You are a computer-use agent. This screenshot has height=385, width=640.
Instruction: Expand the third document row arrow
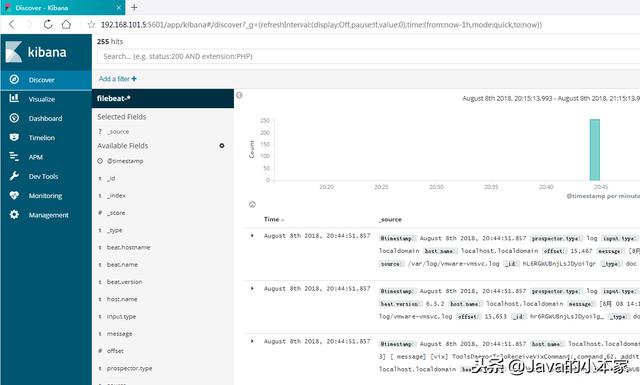252,341
